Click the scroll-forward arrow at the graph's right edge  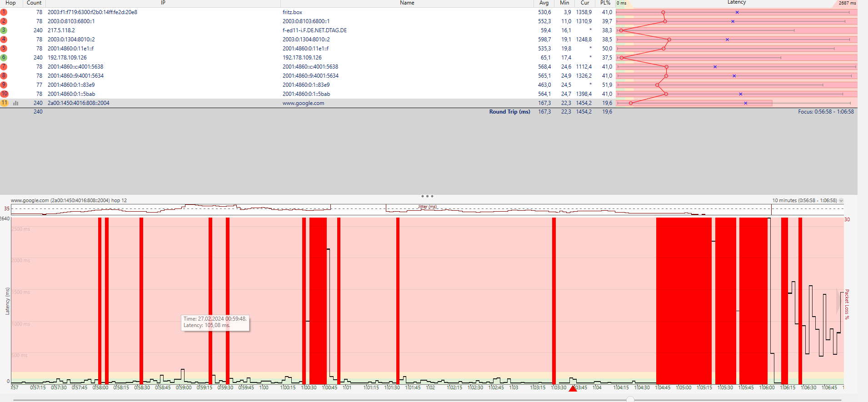[x=839, y=302]
